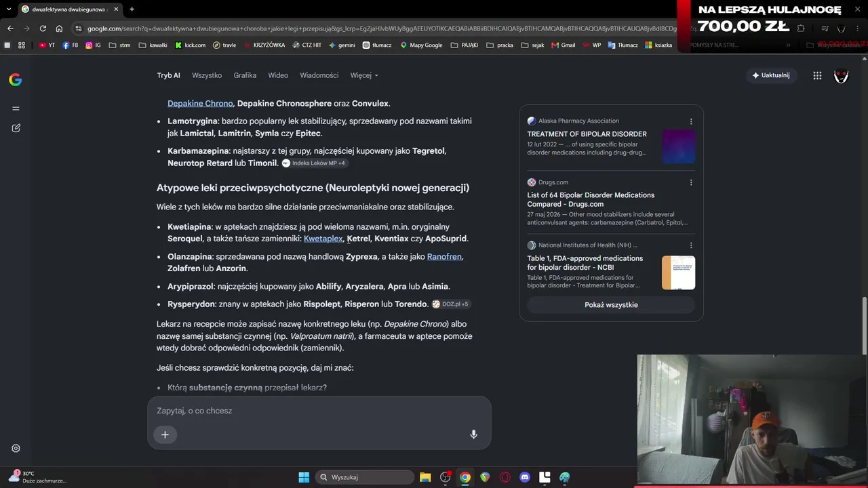This screenshot has height=488, width=868.
Task: Open the kawałki bookmark folder
Action: [x=153, y=45]
